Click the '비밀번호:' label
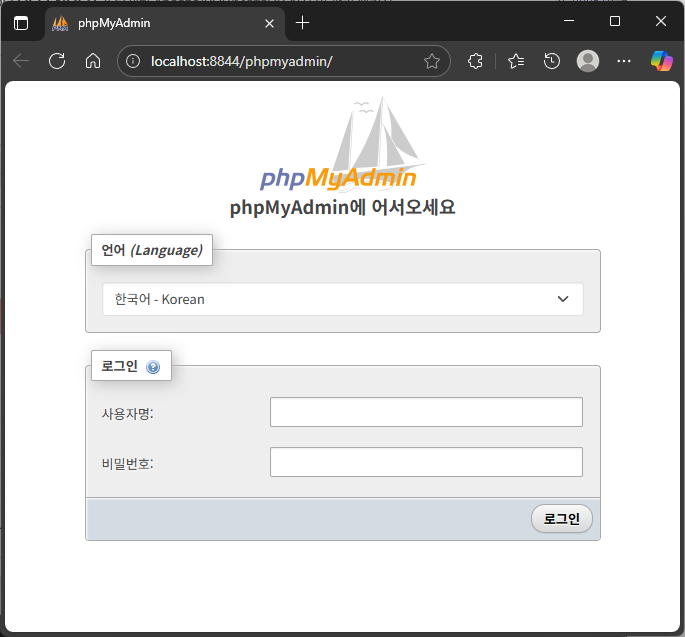The image size is (685, 637). pos(128,463)
